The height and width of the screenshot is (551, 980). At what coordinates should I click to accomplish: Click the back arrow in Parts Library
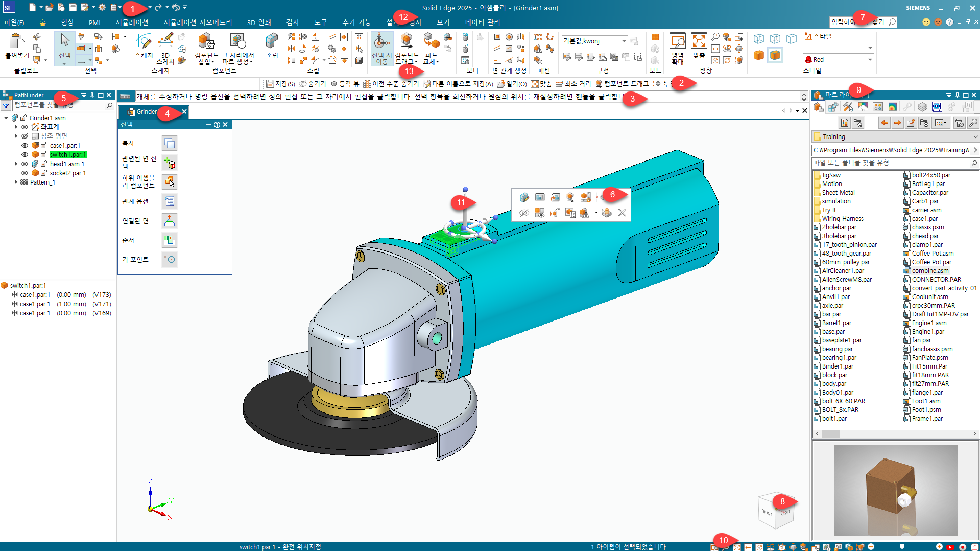tap(885, 123)
